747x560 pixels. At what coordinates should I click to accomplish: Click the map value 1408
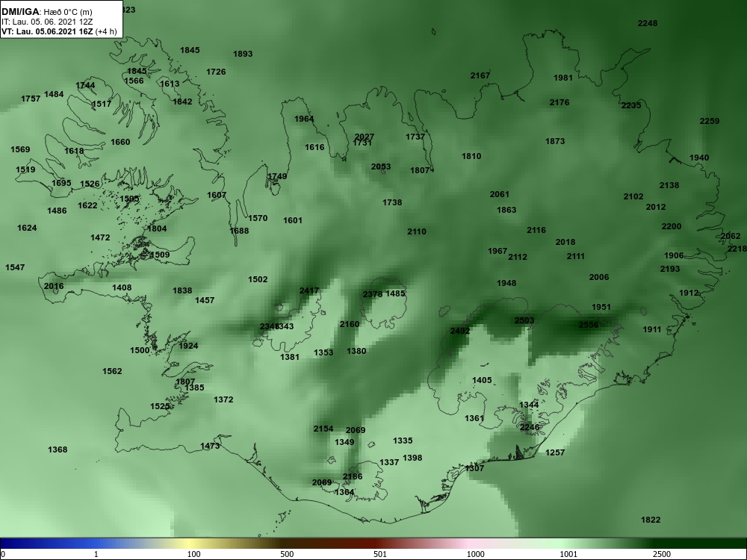(x=122, y=287)
